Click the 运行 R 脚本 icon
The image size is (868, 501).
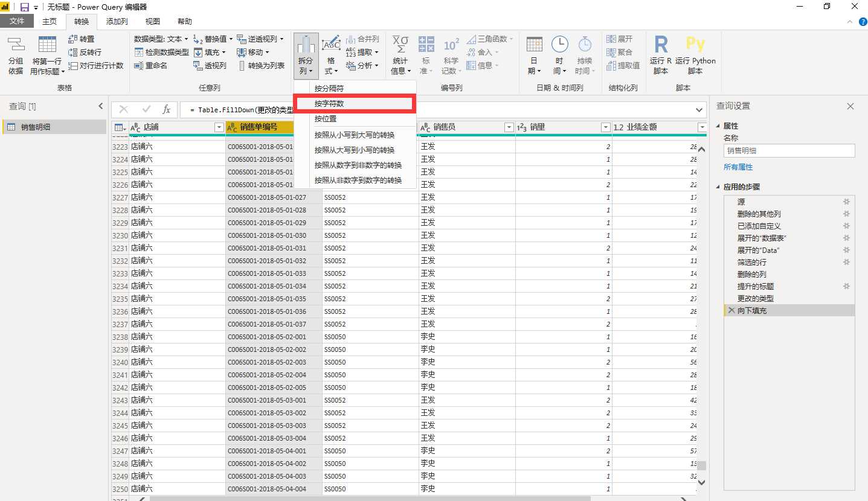661,45
